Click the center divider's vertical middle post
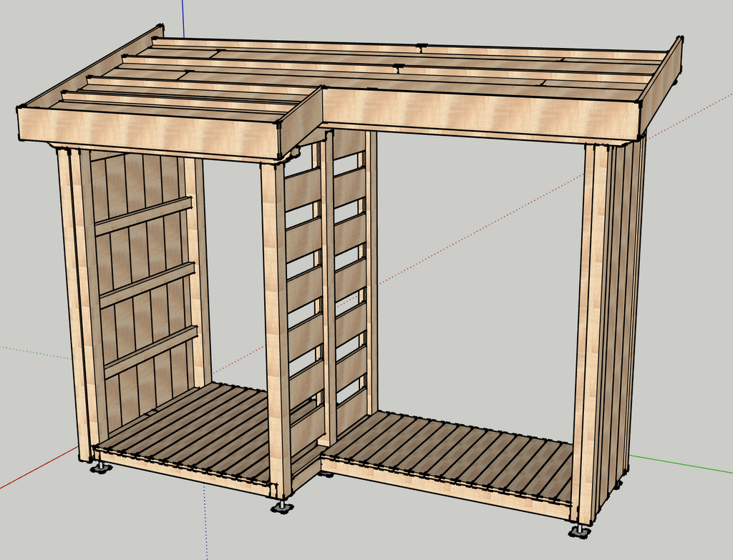733x560 pixels. click(x=328, y=286)
